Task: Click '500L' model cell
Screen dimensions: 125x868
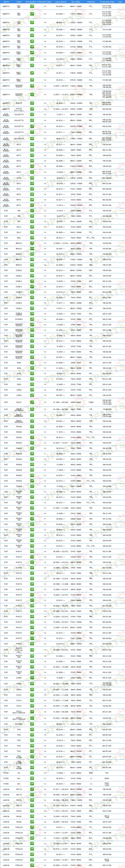Action: click(19, 238)
